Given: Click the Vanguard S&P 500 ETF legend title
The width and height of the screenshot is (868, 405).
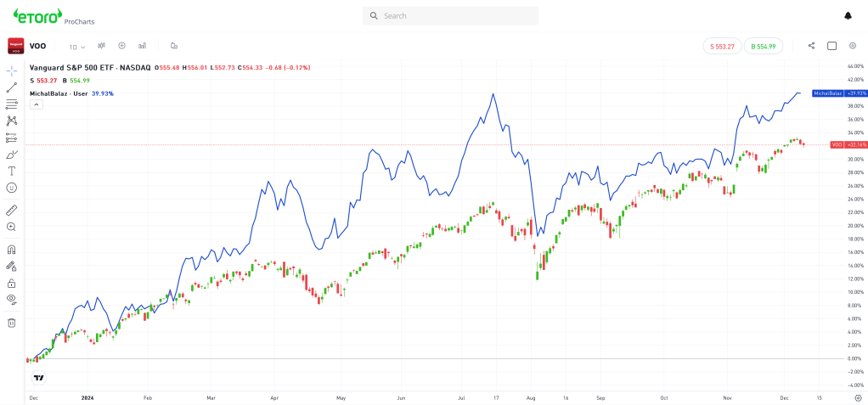Looking at the screenshot, I should tap(90, 68).
